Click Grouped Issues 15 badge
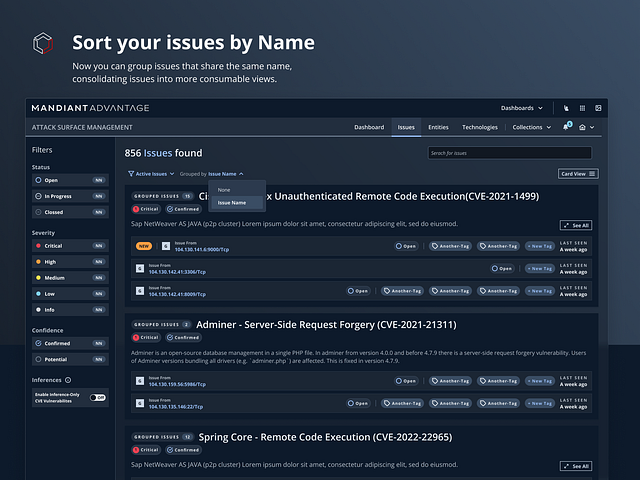This screenshot has height=480, width=640. pos(162,196)
